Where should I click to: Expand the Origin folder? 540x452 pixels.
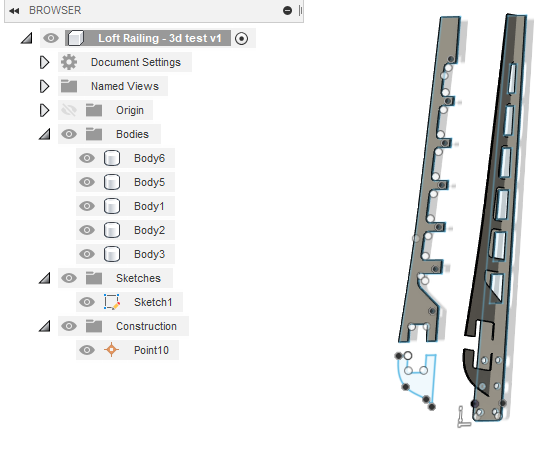45,110
